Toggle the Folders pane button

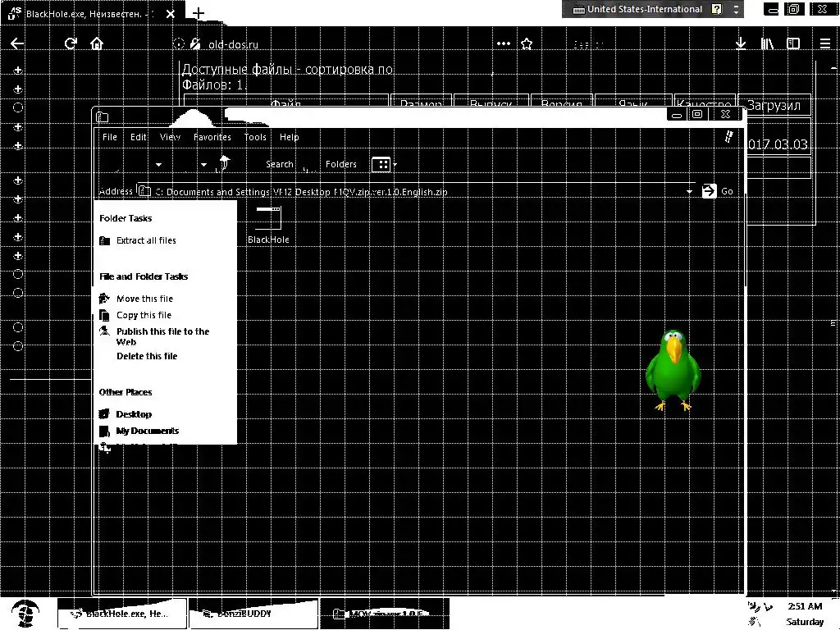(340, 164)
